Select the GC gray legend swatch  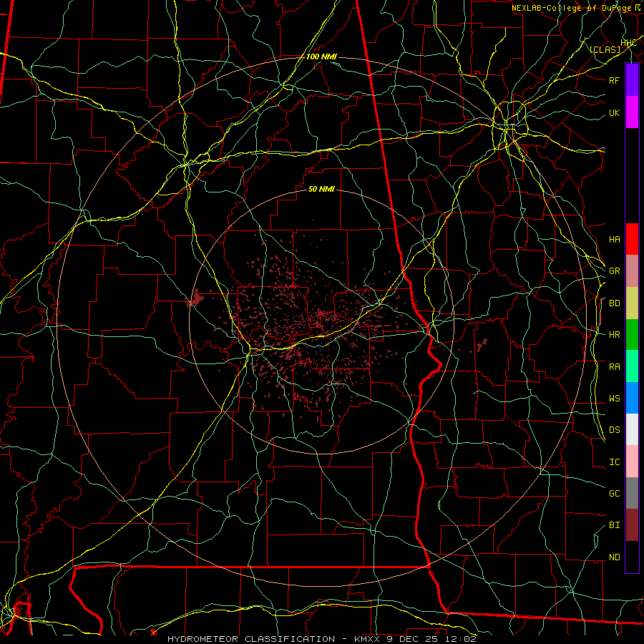(x=632, y=493)
